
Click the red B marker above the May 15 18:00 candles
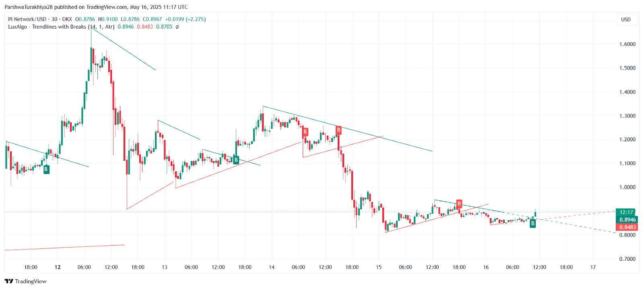(459, 204)
